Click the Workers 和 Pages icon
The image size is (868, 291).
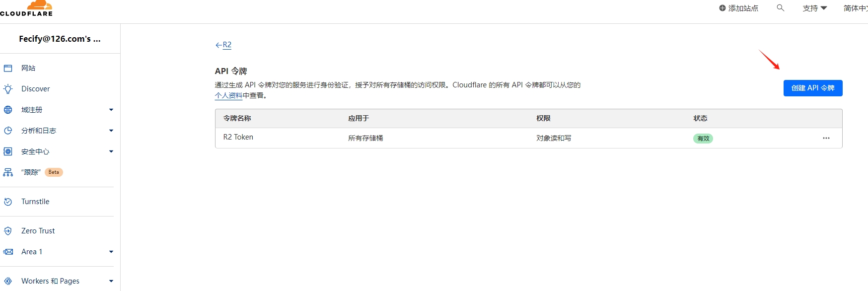click(8, 281)
